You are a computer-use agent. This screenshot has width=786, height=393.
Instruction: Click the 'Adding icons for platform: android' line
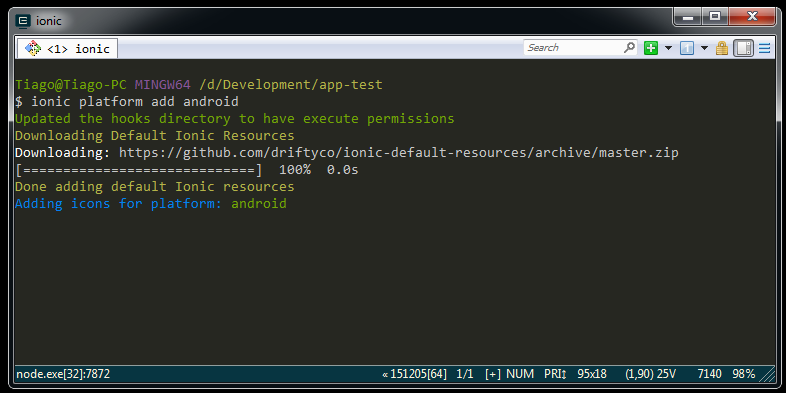coord(151,204)
